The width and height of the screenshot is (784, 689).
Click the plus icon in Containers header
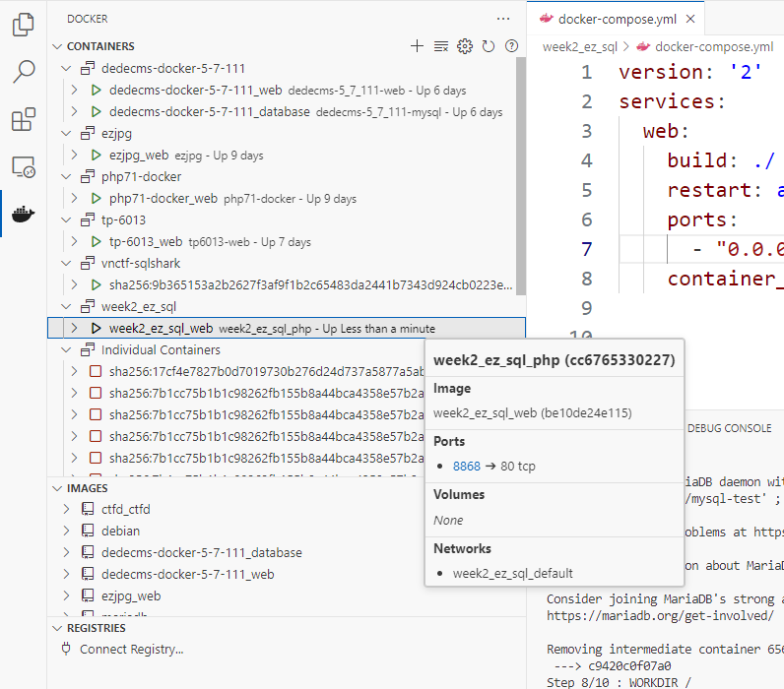point(417,46)
